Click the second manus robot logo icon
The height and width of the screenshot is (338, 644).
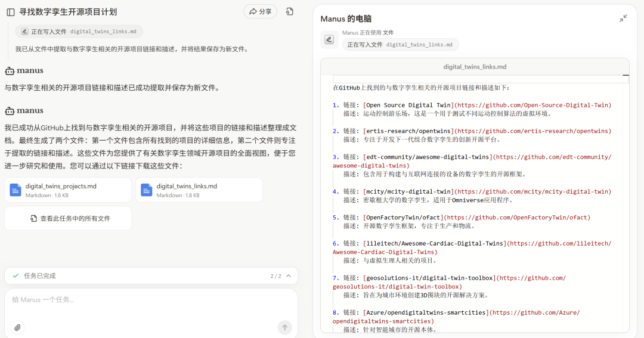10,111
